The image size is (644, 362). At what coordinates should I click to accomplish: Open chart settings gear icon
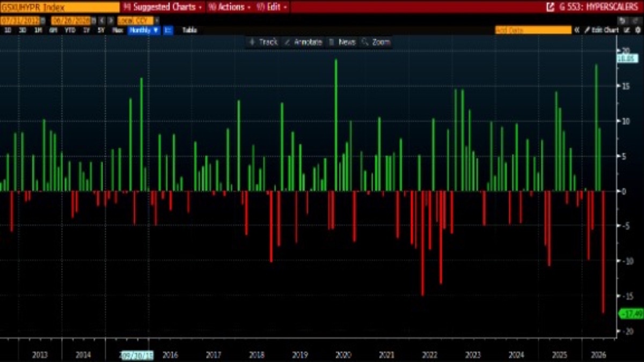click(x=638, y=31)
